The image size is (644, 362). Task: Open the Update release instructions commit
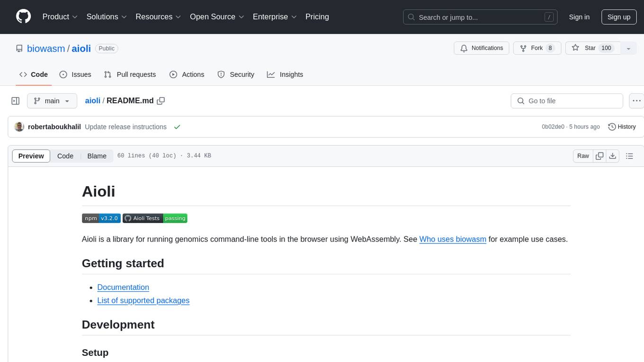[125, 127]
